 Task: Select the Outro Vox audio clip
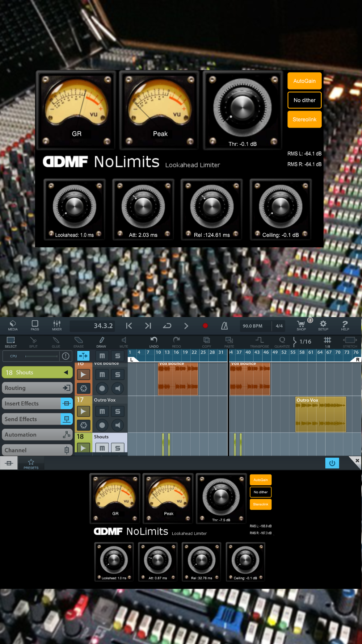point(320,414)
